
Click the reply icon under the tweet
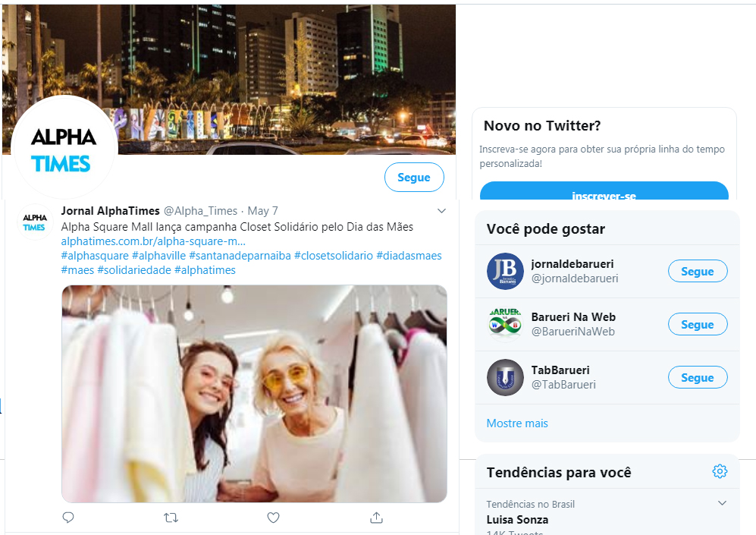click(68, 518)
